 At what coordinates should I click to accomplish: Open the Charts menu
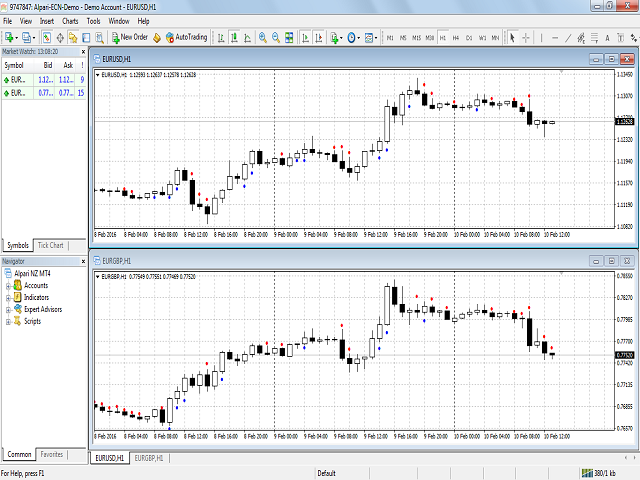click(70, 21)
